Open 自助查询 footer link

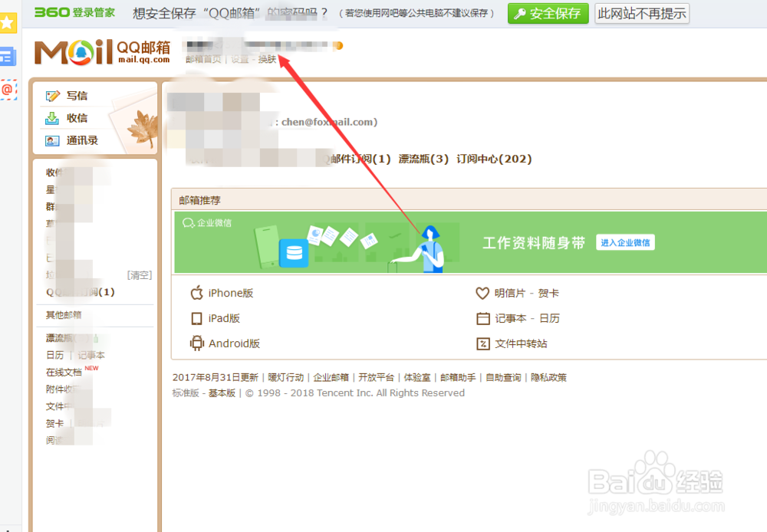(x=503, y=377)
